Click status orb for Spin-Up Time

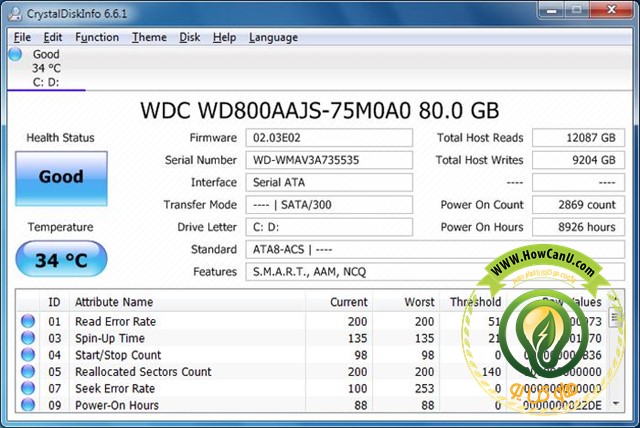[28, 338]
